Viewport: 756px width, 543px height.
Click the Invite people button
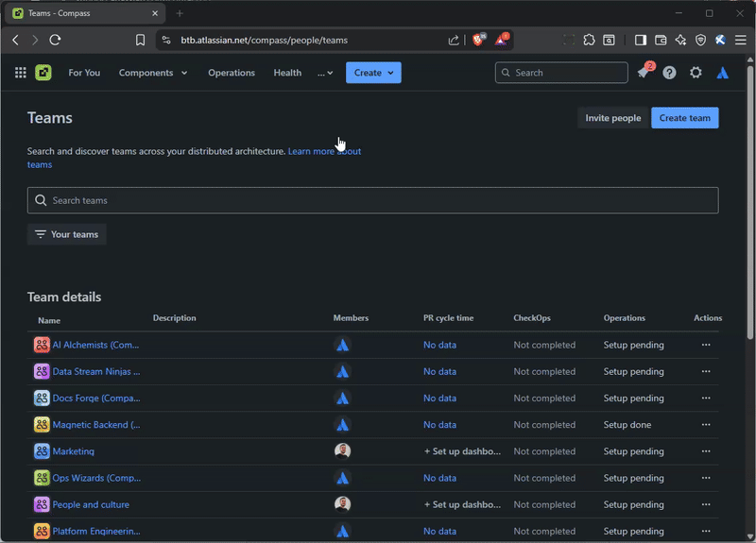(x=612, y=118)
